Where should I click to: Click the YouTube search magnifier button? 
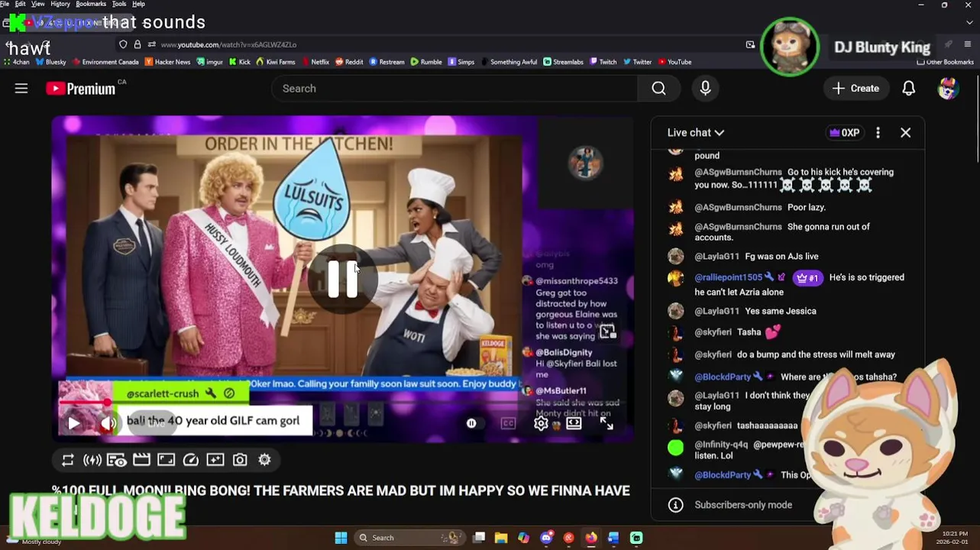(658, 89)
